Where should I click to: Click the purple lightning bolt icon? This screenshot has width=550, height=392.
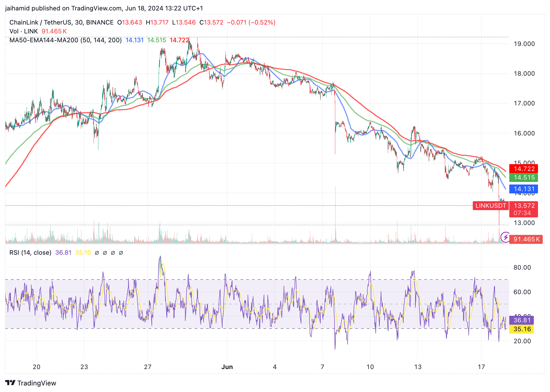pos(506,237)
